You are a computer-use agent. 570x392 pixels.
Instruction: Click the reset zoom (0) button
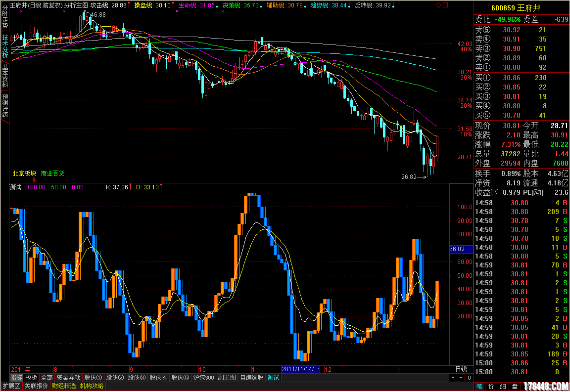(x=469, y=378)
